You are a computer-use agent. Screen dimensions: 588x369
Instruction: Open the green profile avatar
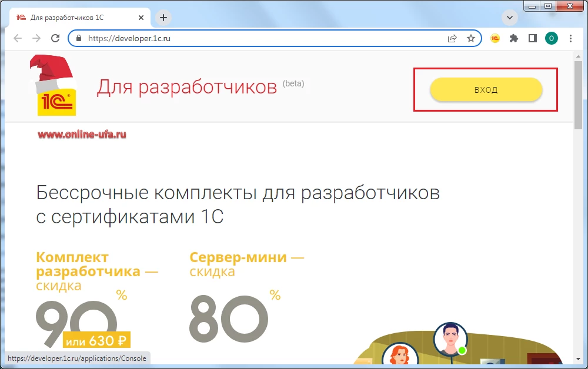click(x=552, y=38)
